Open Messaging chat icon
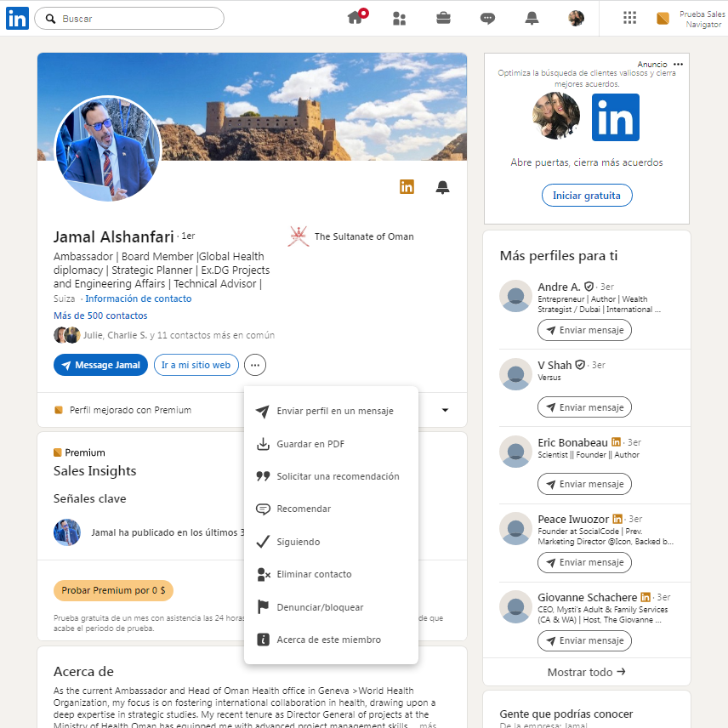The image size is (728, 728). point(487,19)
